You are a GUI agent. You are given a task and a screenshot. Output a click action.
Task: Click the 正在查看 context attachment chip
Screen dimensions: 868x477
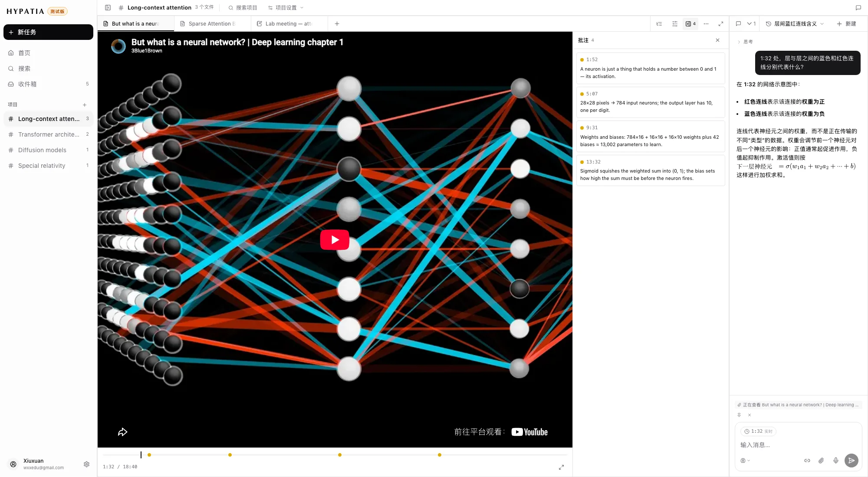(799, 405)
